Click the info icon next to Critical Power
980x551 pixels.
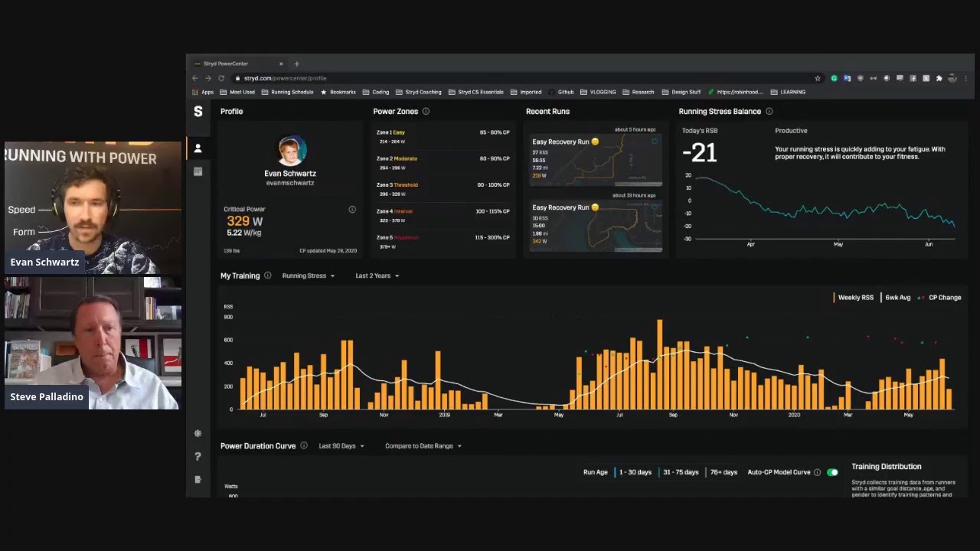(x=352, y=209)
